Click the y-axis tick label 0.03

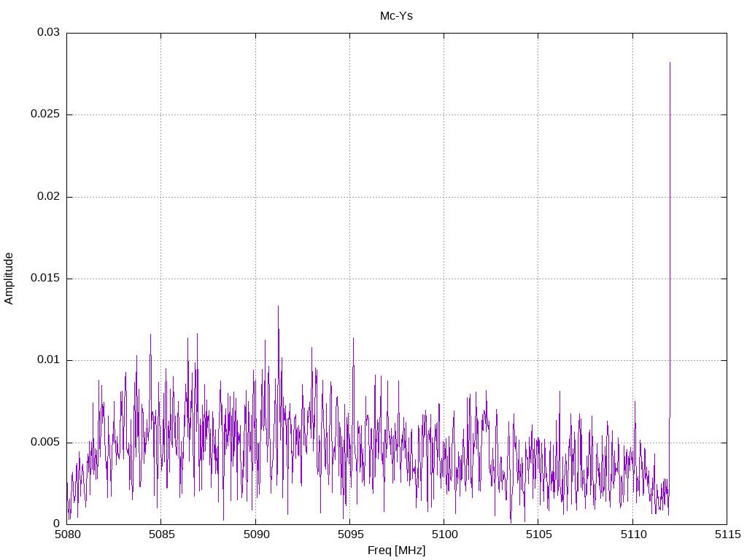point(49,32)
